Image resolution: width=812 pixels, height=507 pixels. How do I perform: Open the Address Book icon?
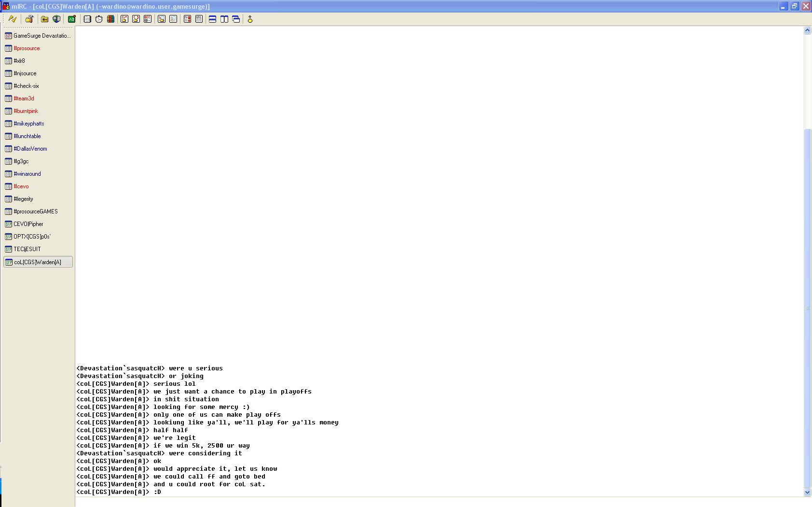pyautogui.click(x=87, y=19)
